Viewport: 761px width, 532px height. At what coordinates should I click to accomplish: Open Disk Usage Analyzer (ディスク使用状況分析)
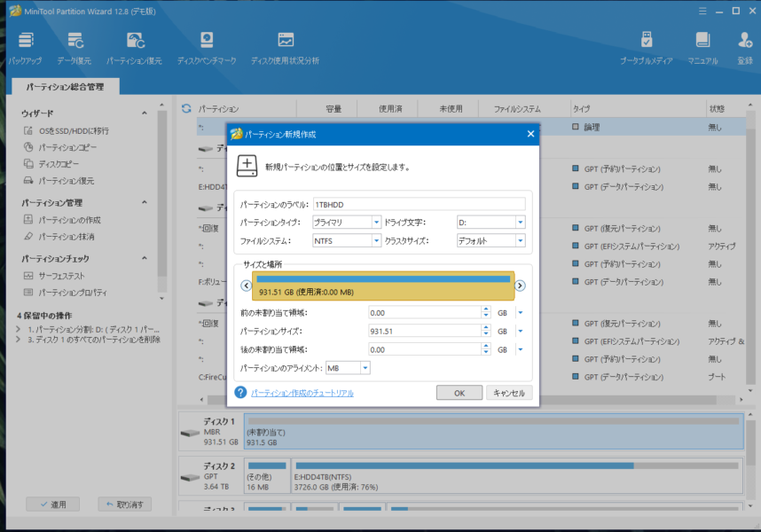[x=286, y=48]
